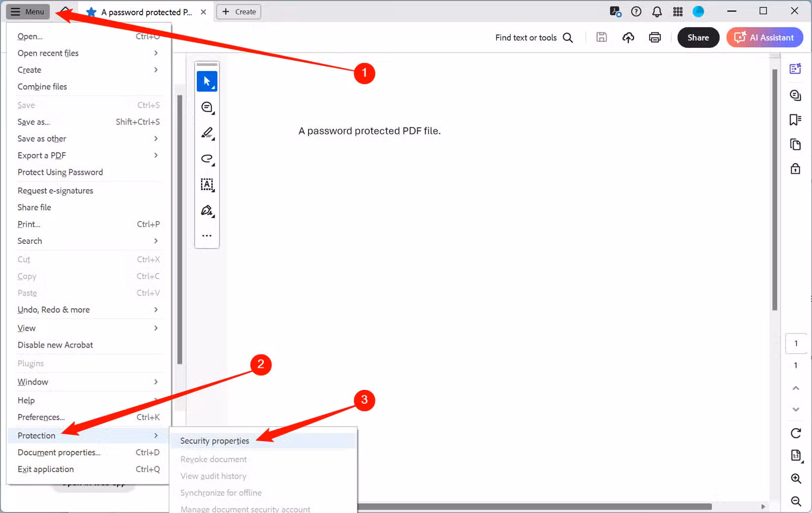Select Security properties from the Protection submenu

(214, 440)
